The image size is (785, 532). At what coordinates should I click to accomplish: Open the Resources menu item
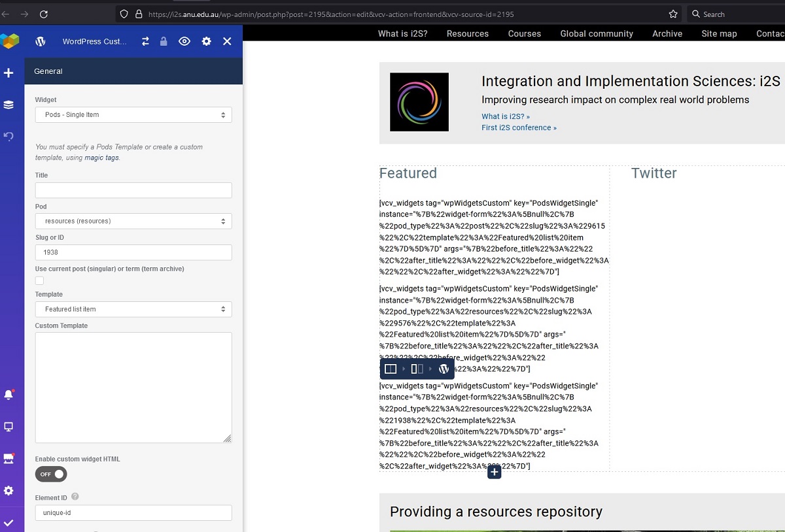coord(468,33)
